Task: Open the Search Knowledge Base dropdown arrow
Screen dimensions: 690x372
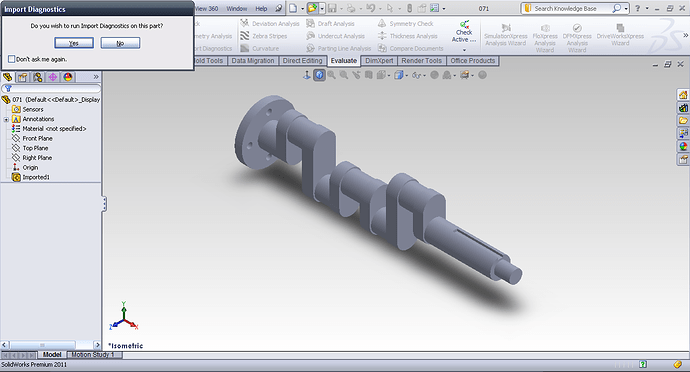Action: (626, 8)
